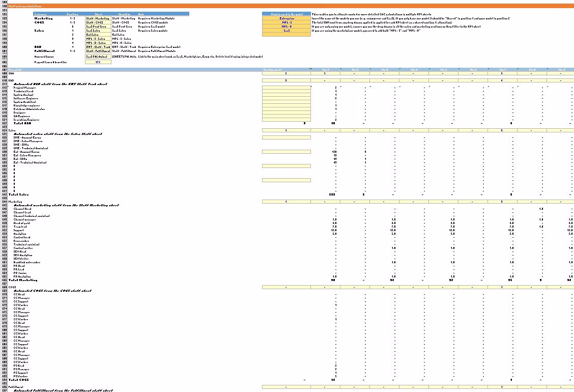Select the COGS starting staff cell
574x392 pixels.
(286, 287)
